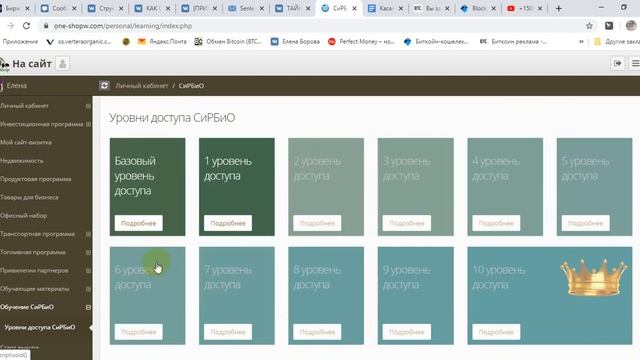Switch to the ТАЙ browser tab

coord(291,8)
